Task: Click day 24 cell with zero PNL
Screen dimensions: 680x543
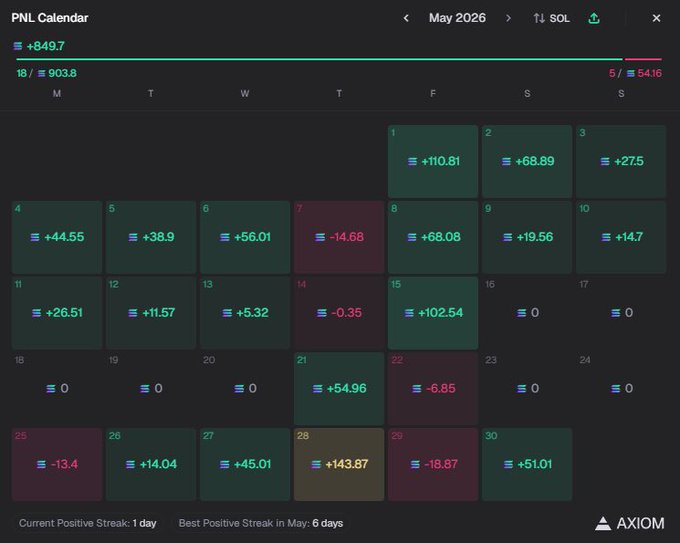Action: [x=621, y=389]
